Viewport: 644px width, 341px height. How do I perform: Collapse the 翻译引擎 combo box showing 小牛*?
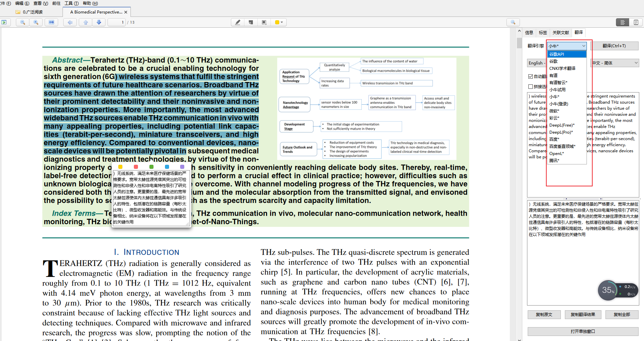(567, 46)
